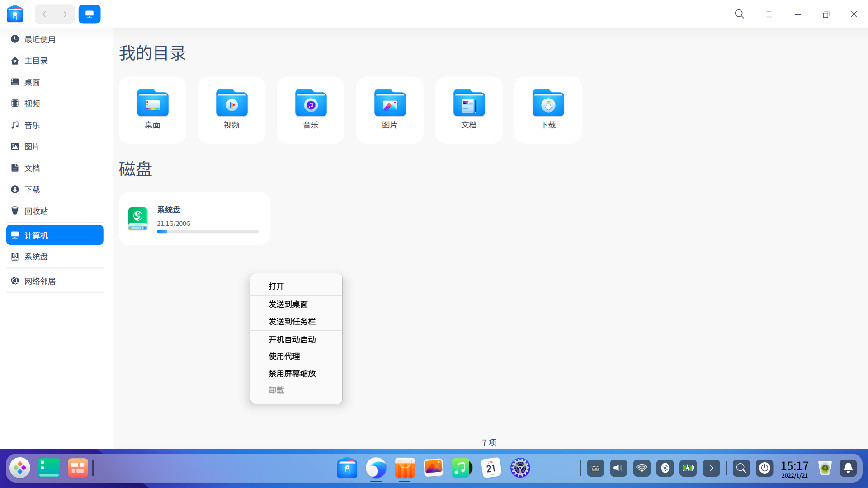The width and height of the screenshot is (868, 488).
Task: Open the App Store from the dock
Action: (x=405, y=468)
